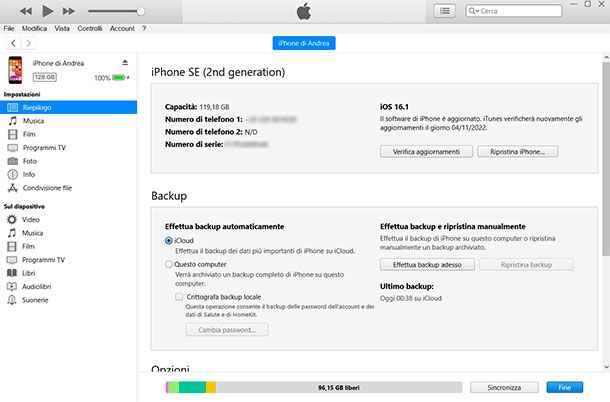The height and width of the screenshot is (402, 610).
Task: Click the Impostazioni section header
Action: point(22,94)
